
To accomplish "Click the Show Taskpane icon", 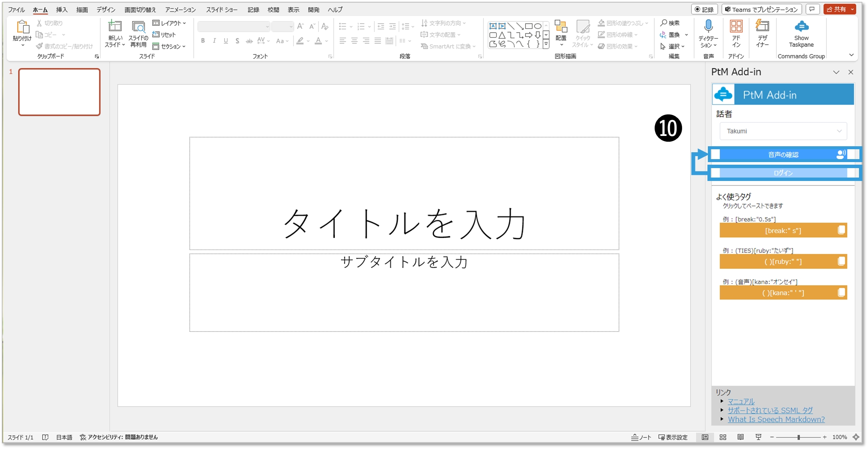I will 801,27.
